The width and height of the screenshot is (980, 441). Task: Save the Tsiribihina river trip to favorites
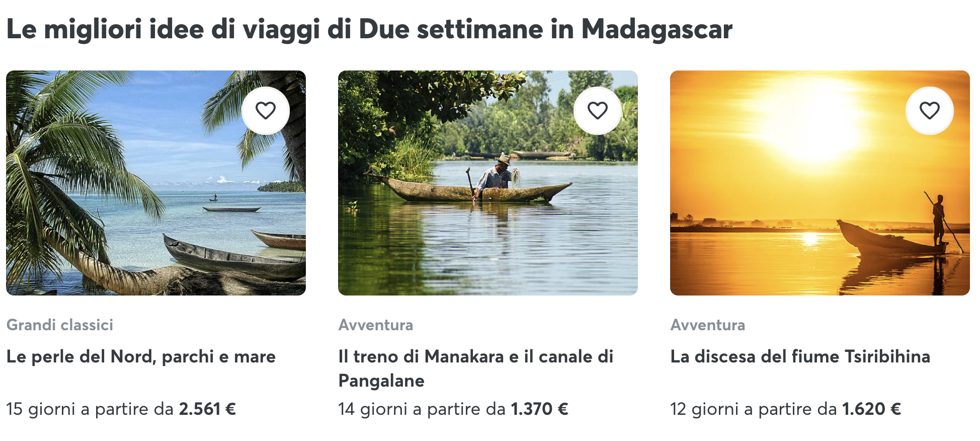[929, 110]
